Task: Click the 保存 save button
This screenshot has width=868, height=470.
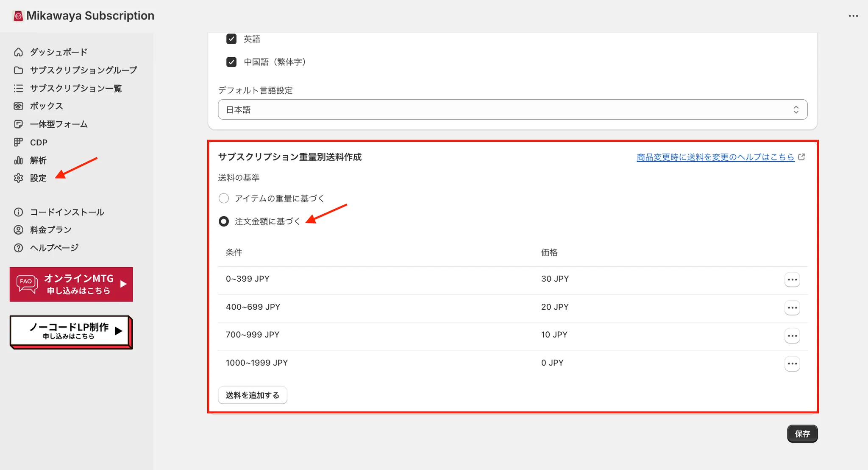Action: [x=802, y=434]
